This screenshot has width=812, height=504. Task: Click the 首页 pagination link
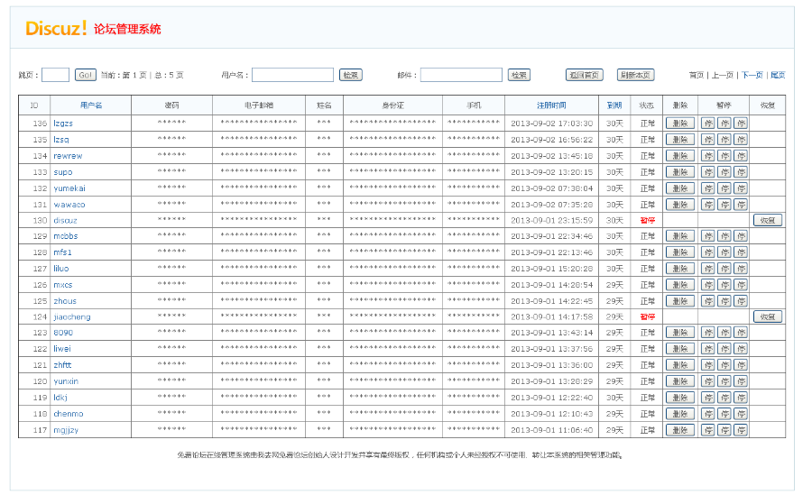pos(696,75)
